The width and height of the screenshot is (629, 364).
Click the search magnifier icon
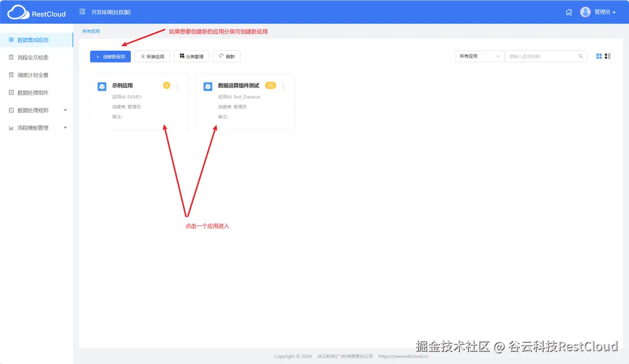[581, 56]
